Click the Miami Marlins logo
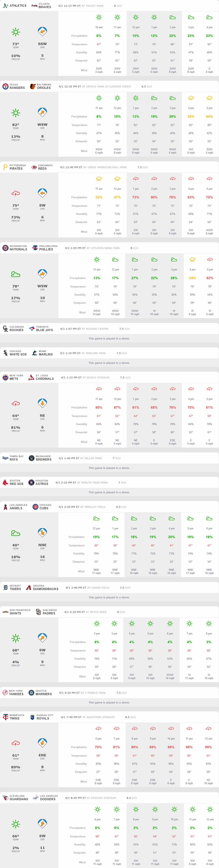This screenshot has width=219, height=868. pyautogui.click(x=34, y=353)
